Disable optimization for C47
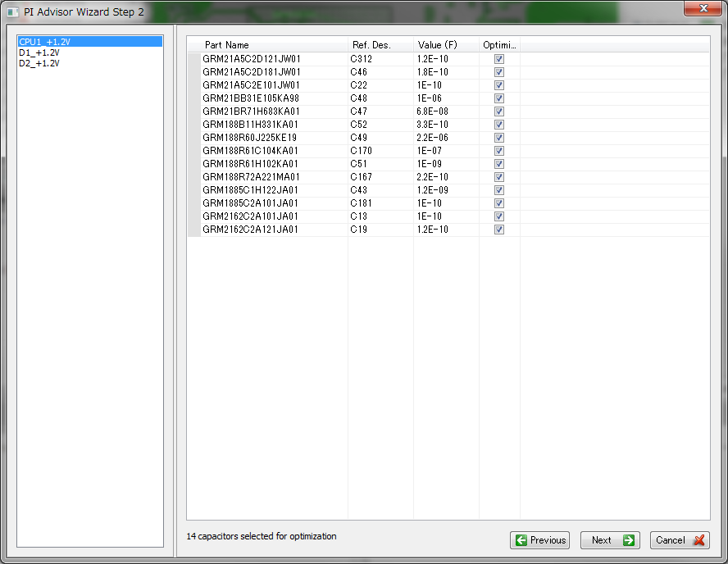 pyautogui.click(x=499, y=111)
